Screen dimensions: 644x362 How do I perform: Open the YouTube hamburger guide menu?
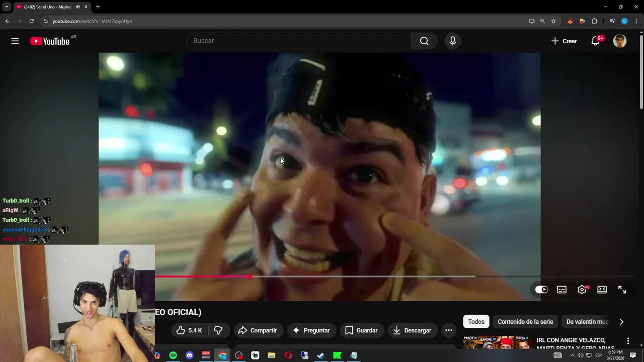tap(15, 41)
